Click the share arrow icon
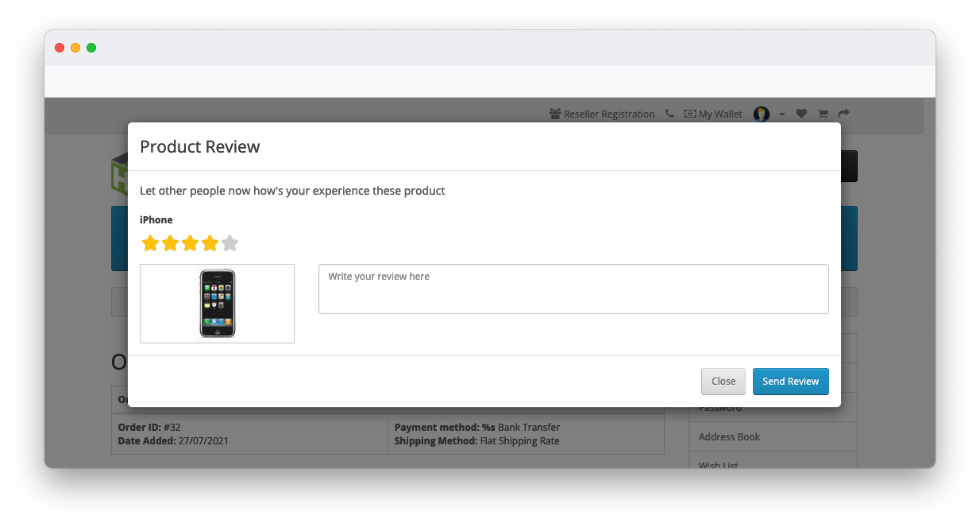The height and width of the screenshot is (527, 980). (x=843, y=114)
